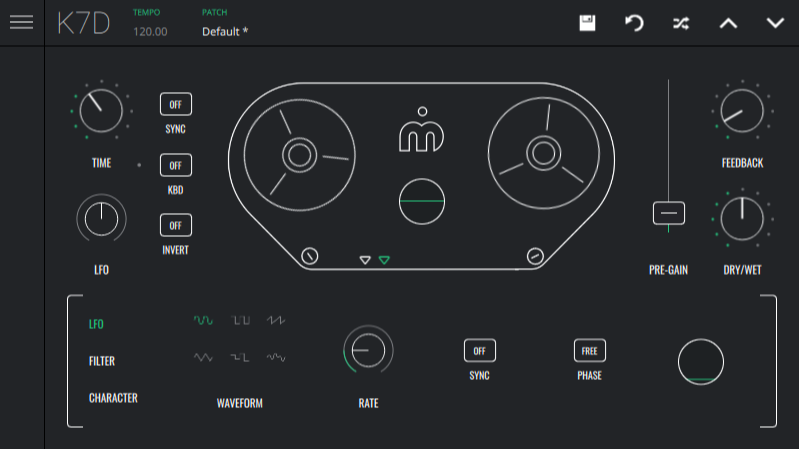The height and width of the screenshot is (449, 799).
Task: Select the triangle waveform icon
Action: point(203,357)
